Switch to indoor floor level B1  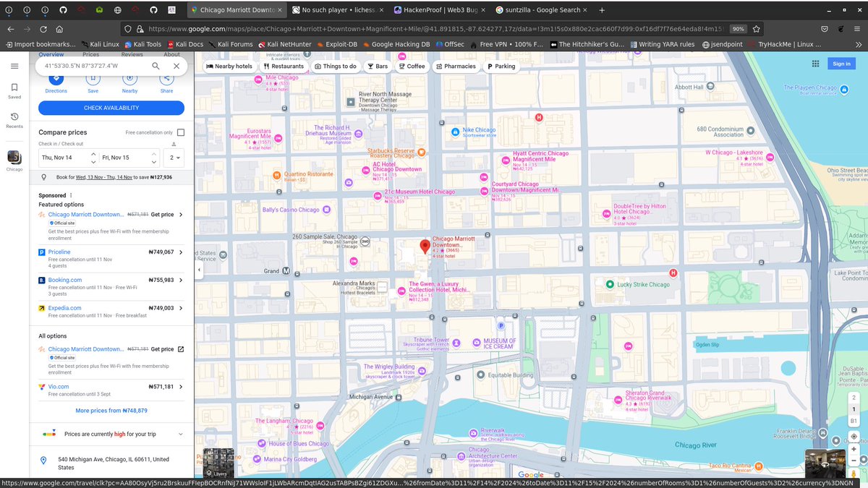(854, 421)
